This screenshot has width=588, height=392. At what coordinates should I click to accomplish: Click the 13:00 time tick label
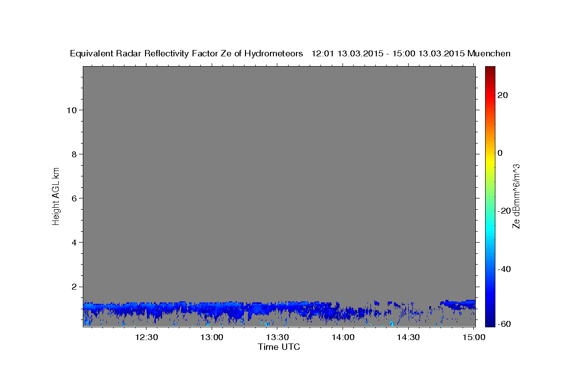pos(212,337)
